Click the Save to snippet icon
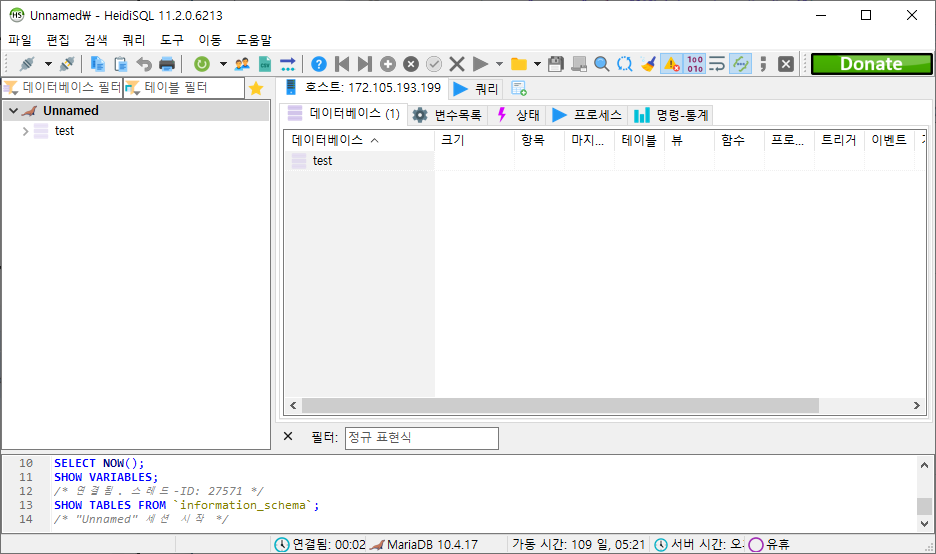 coord(578,64)
